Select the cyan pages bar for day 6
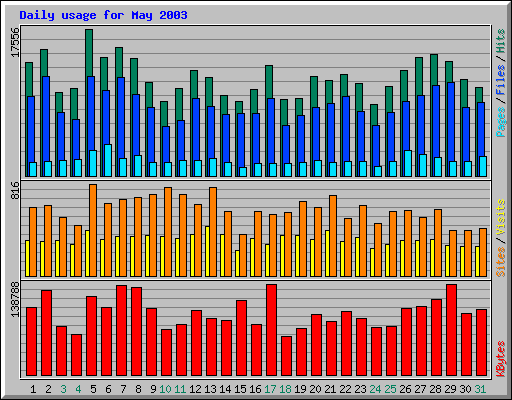The width and height of the screenshot is (512, 400). (108, 160)
